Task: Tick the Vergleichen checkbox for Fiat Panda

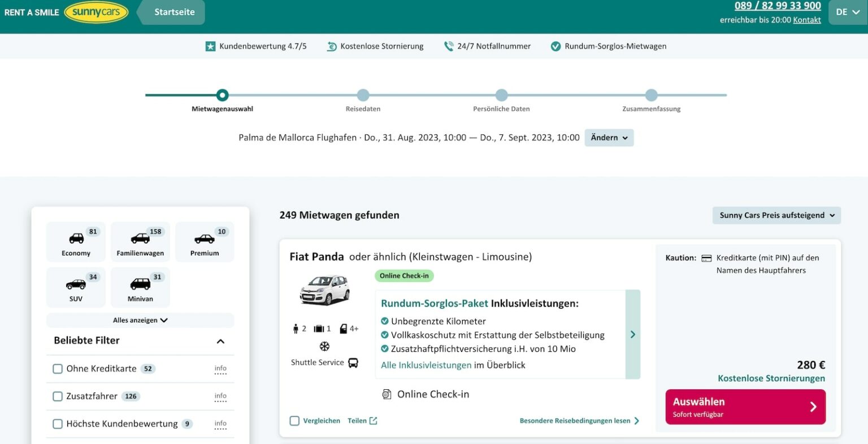Action: click(x=294, y=421)
